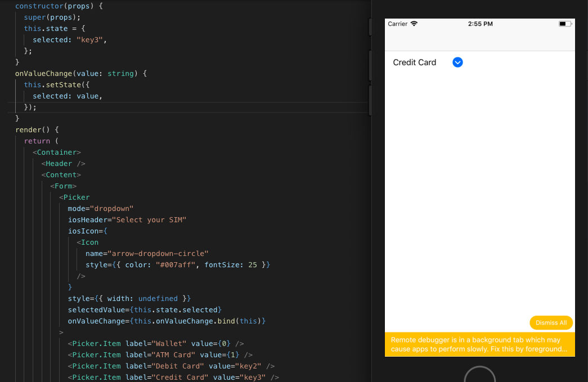Click the battery icon in simulator status bar
This screenshot has width=588, height=382.
point(565,24)
